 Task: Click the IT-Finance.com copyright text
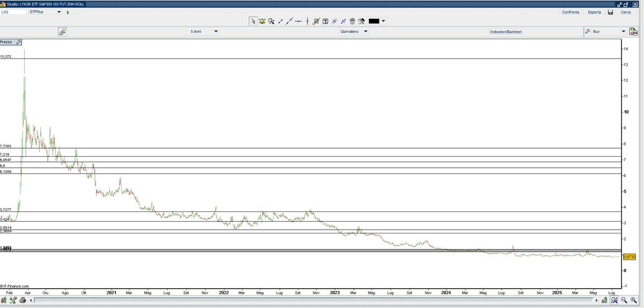tap(15, 286)
